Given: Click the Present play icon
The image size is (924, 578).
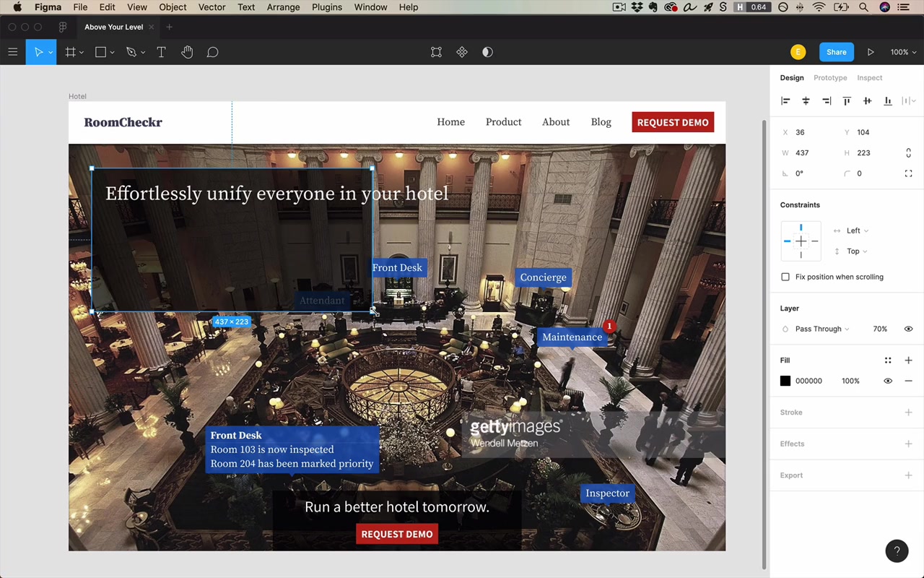Looking at the screenshot, I should tap(871, 52).
